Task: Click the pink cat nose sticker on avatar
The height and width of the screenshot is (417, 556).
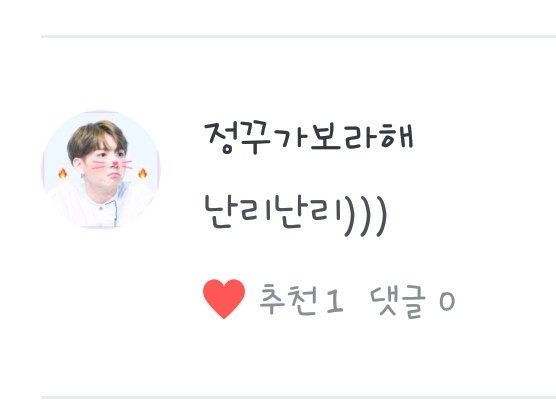Action: pos(115,164)
